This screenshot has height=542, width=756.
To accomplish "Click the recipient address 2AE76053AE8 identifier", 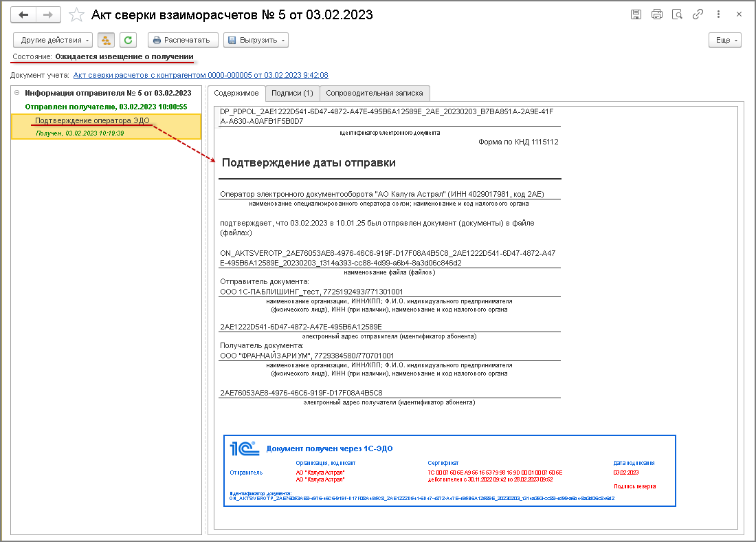I will 301,393.
